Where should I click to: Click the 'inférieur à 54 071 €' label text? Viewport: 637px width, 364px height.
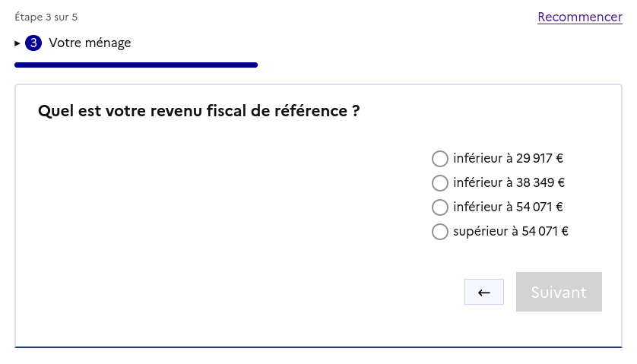508,207
